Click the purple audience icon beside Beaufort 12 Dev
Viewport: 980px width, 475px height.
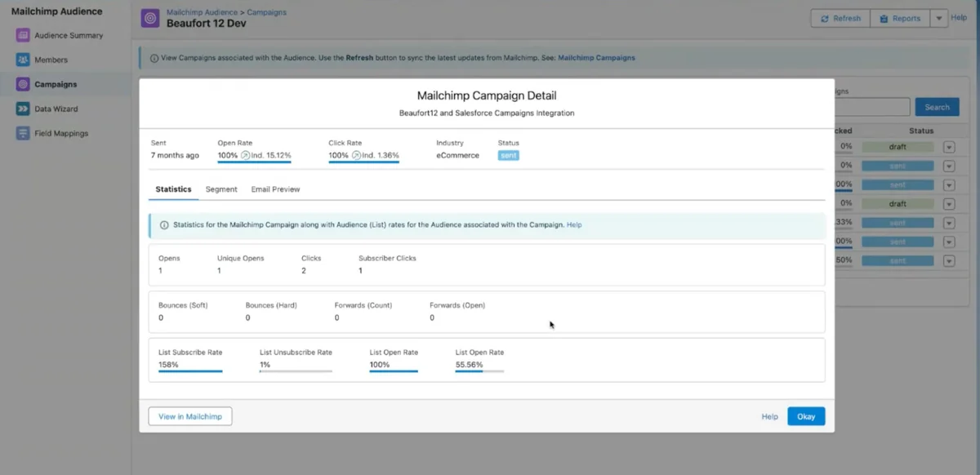pyautogui.click(x=150, y=18)
